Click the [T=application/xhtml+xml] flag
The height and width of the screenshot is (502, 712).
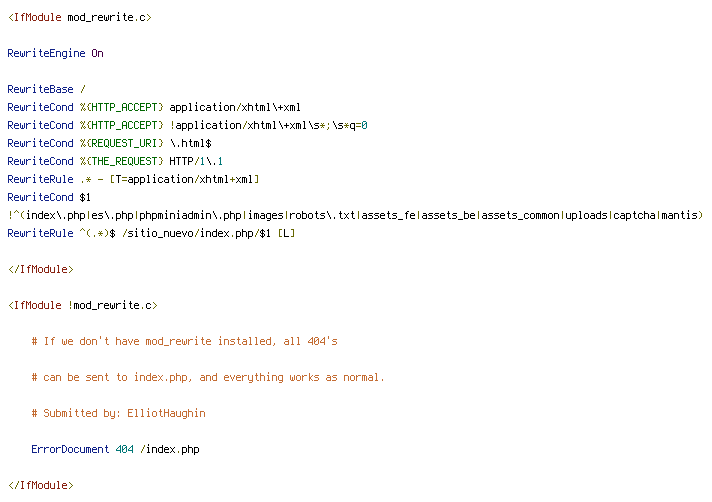[184, 179]
